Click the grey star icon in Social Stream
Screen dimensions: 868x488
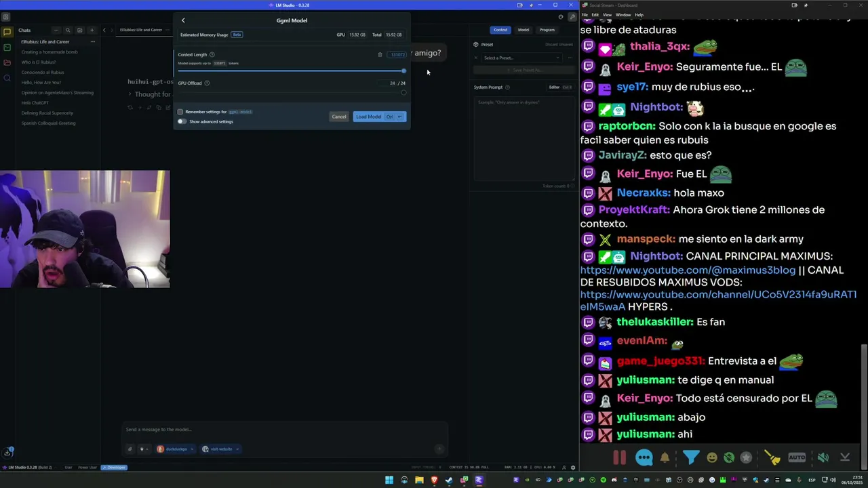pos(747,457)
